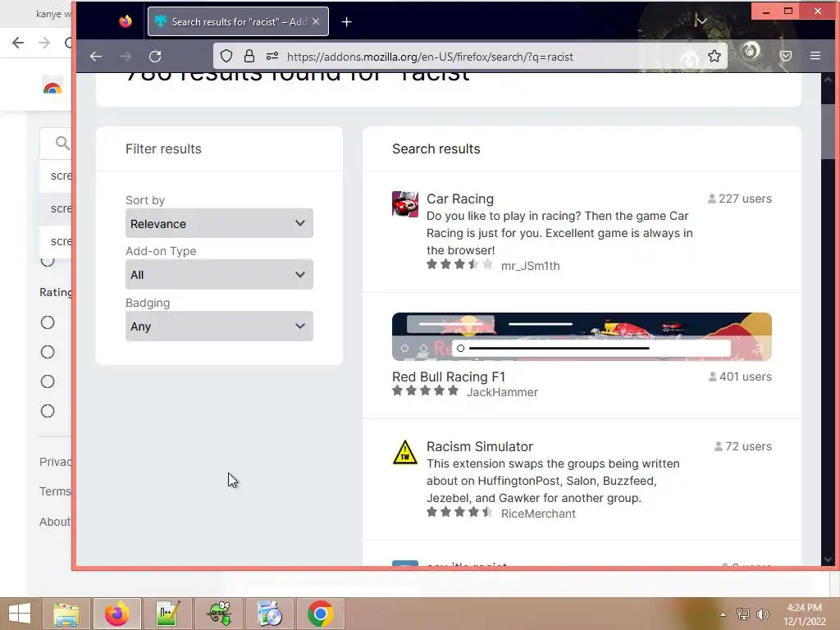Go back in the Chrome window behind
The image size is (840, 630).
pyautogui.click(x=18, y=43)
